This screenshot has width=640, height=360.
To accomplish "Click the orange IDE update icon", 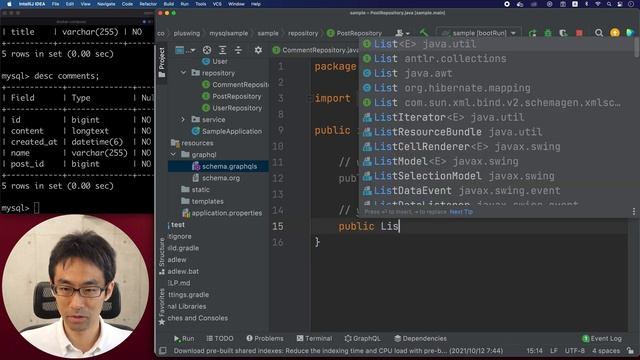I will coord(615,33).
